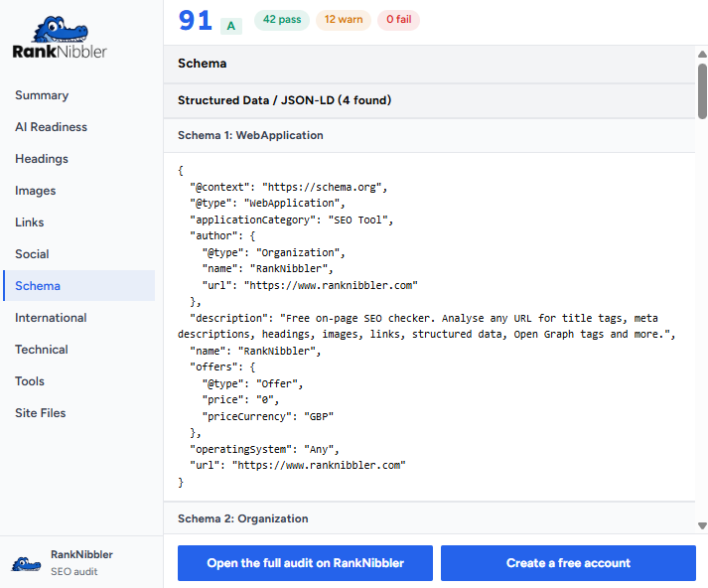This screenshot has height=588, width=708.
Task: Select Images in the sidebar
Action: tap(79, 191)
